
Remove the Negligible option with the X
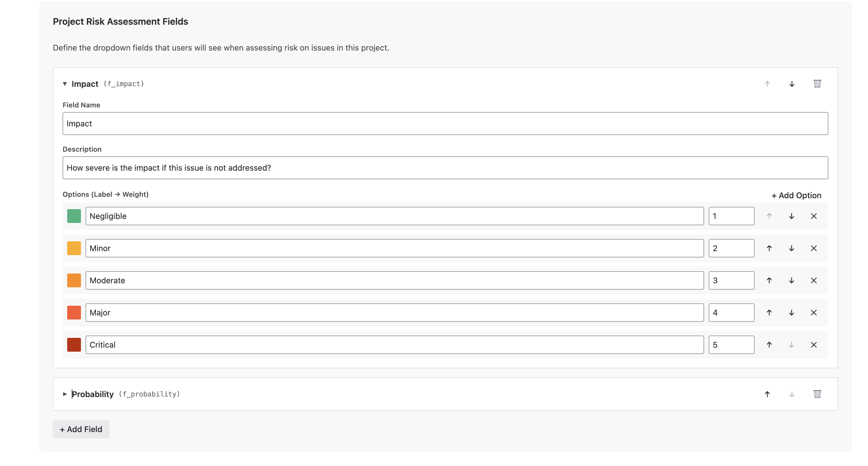(x=814, y=216)
